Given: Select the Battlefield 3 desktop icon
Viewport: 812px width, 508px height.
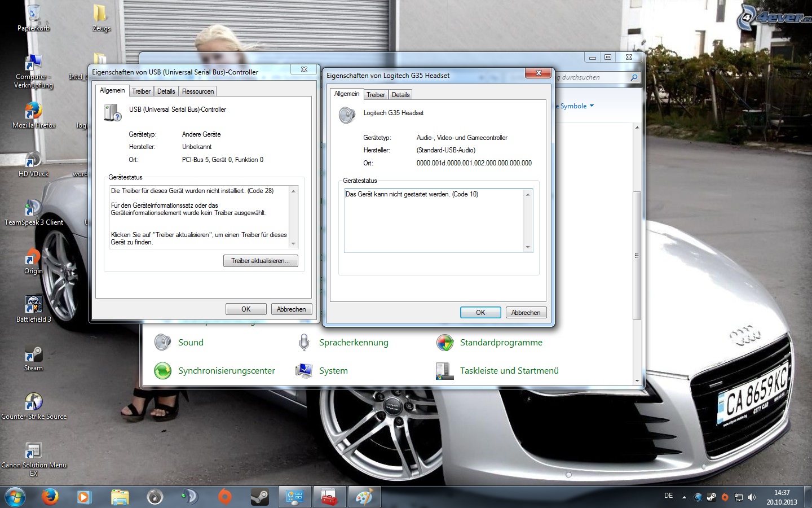Looking at the screenshot, I should click(x=33, y=310).
